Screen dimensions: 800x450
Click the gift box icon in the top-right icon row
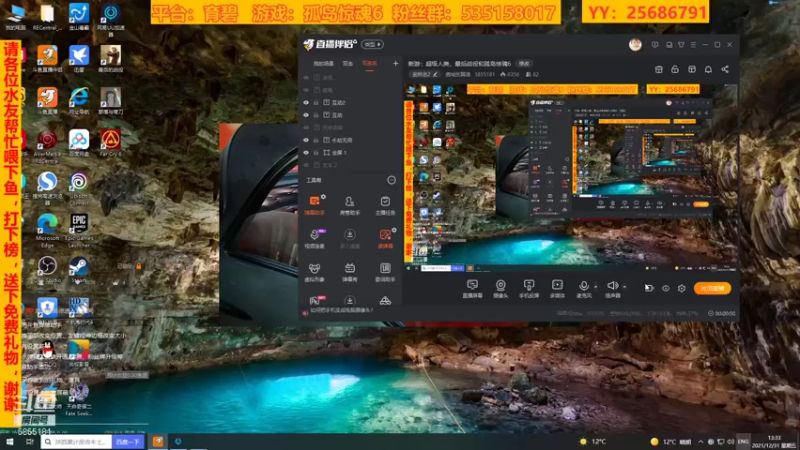(x=659, y=69)
